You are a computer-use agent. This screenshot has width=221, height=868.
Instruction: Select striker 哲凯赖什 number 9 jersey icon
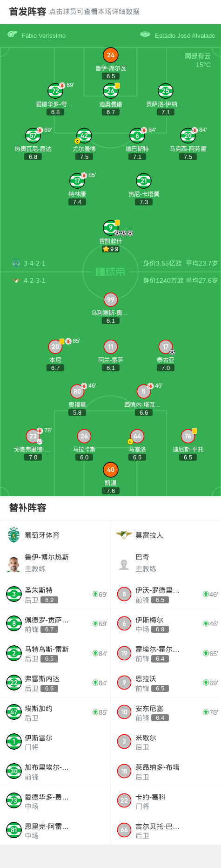click(x=110, y=228)
